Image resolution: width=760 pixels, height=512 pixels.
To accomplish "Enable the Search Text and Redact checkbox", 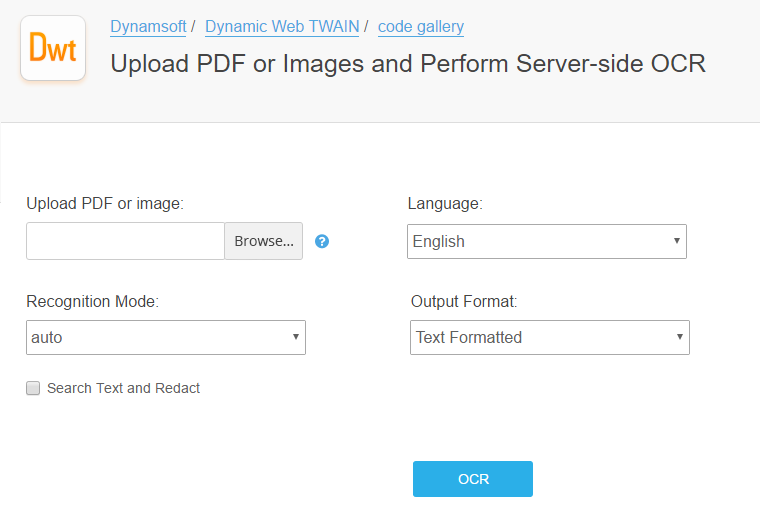I will (33, 388).
